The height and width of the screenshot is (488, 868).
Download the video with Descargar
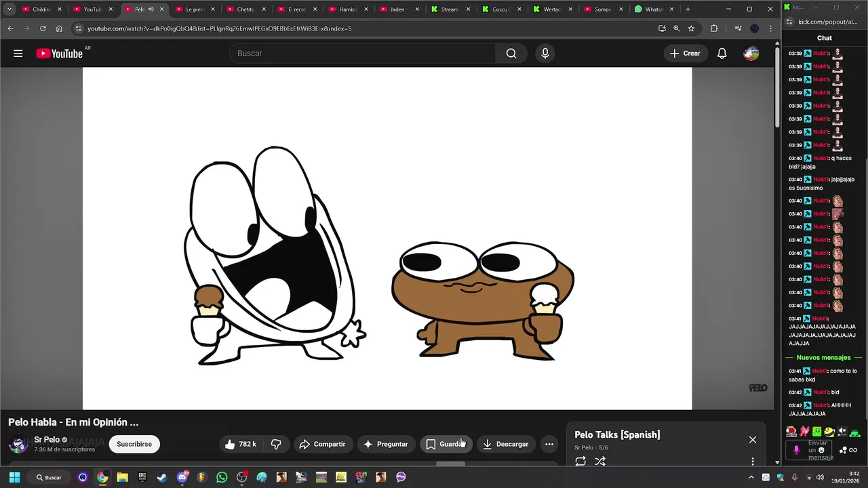[x=506, y=444]
